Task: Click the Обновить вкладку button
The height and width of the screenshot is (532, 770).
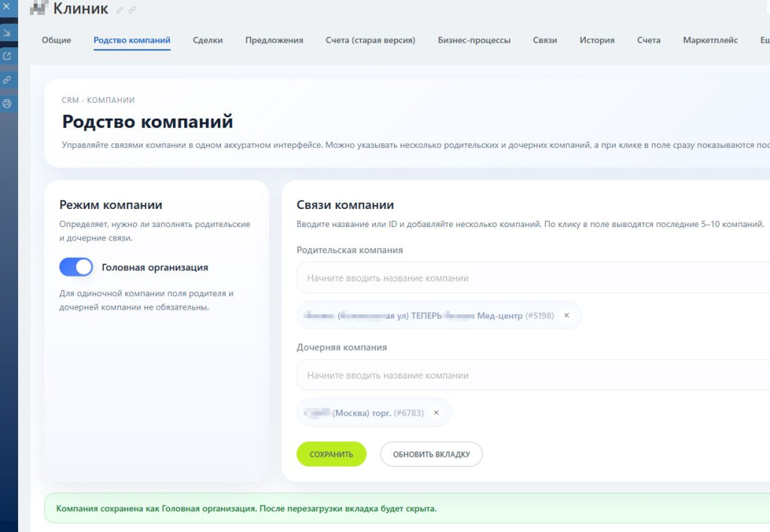Action: coord(431,455)
